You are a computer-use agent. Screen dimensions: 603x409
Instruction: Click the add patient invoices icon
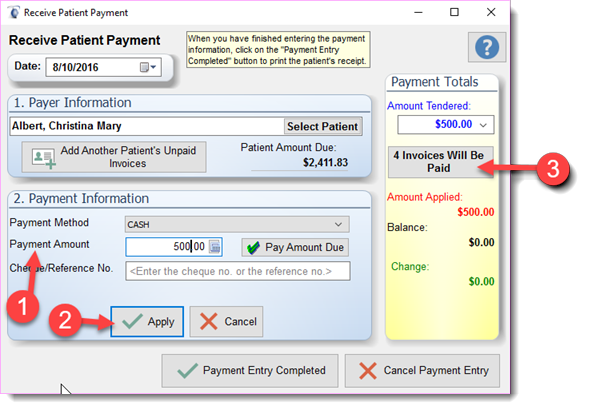pos(44,158)
